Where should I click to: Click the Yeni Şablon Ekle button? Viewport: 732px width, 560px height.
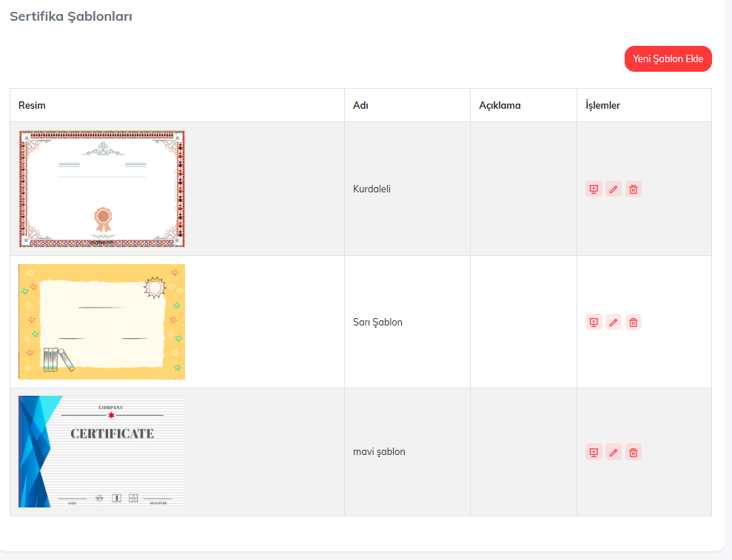(x=668, y=58)
